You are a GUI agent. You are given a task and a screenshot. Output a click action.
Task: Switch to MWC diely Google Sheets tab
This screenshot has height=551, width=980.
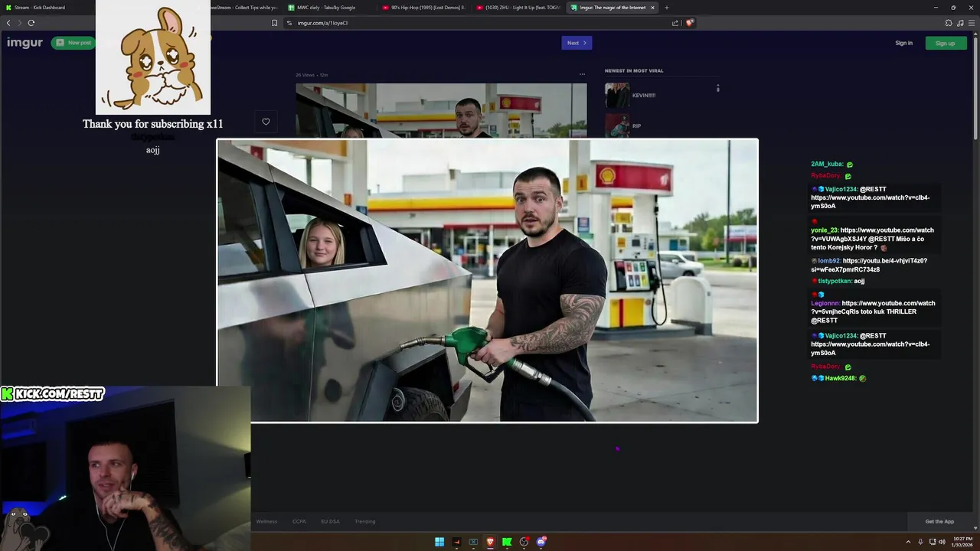click(x=328, y=8)
